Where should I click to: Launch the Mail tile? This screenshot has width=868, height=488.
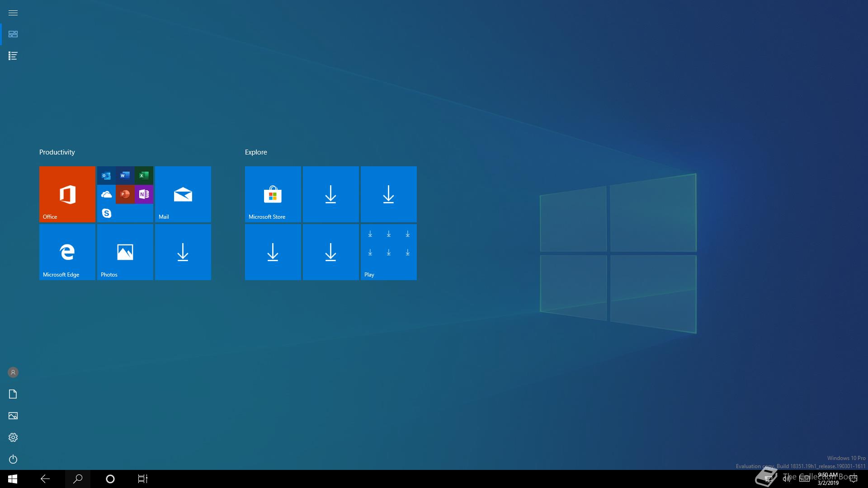click(183, 194)
